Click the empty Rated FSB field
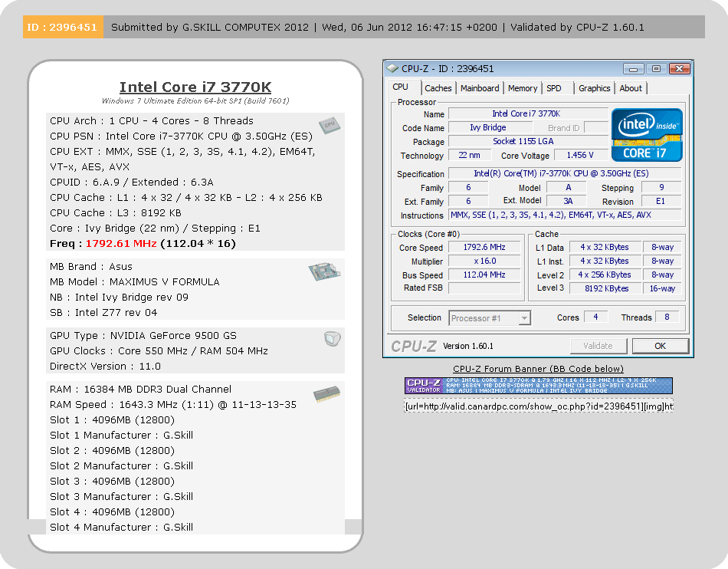Viewport: 728px width, 569px height. (484, 288)
